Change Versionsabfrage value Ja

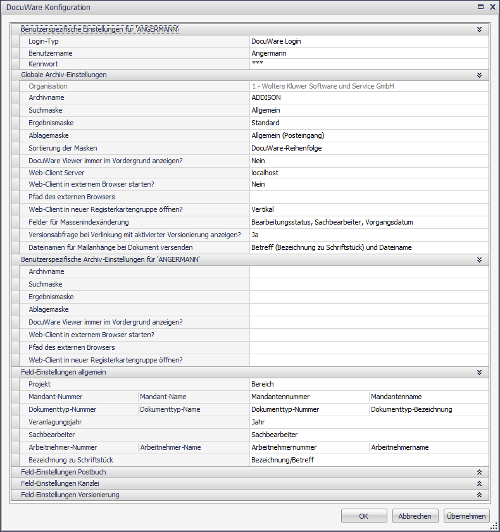point(369,234)
